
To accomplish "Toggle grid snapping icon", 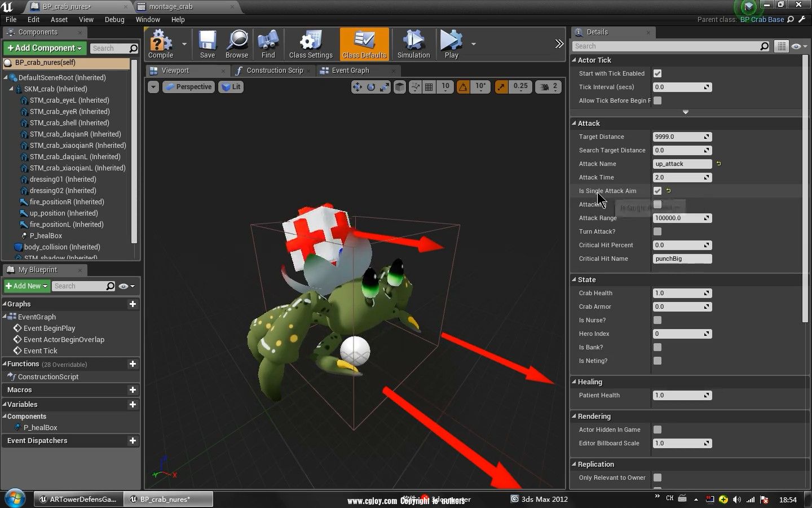I will coord(429,87).
